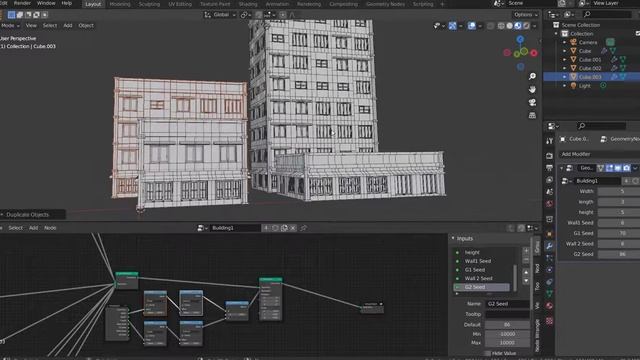640x360 pixels.
Task: Expand Camera item in outliner
Action: (564, 42)
